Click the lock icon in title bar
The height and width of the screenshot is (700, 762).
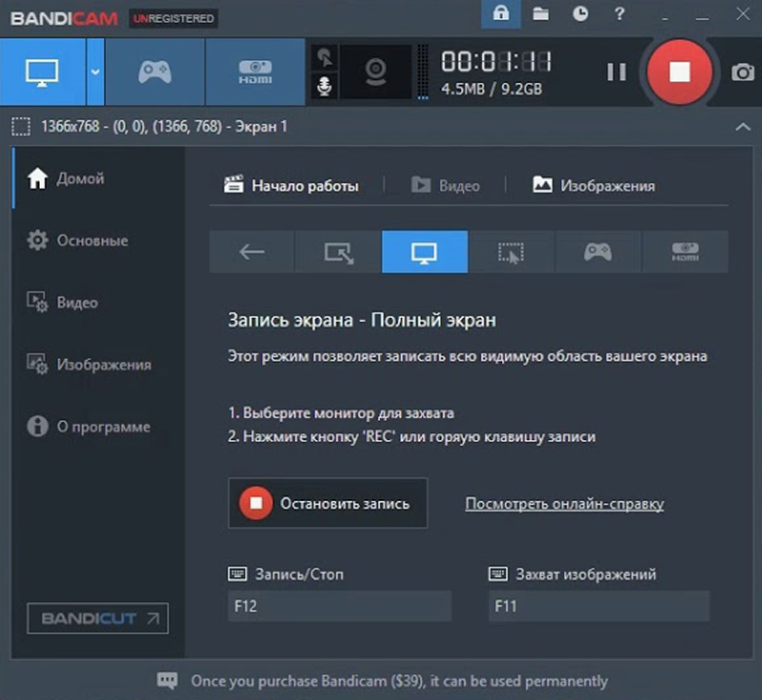tap(501, 14)
